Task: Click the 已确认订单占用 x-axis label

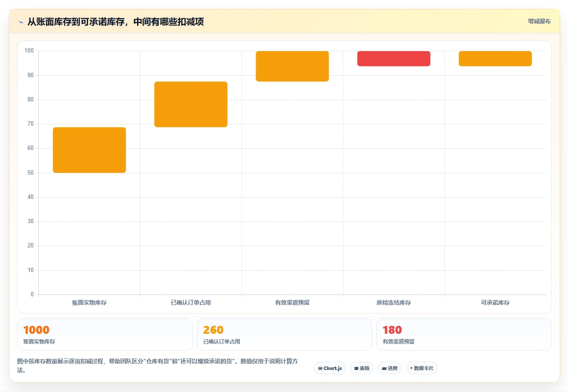Action: coord(191,303)
